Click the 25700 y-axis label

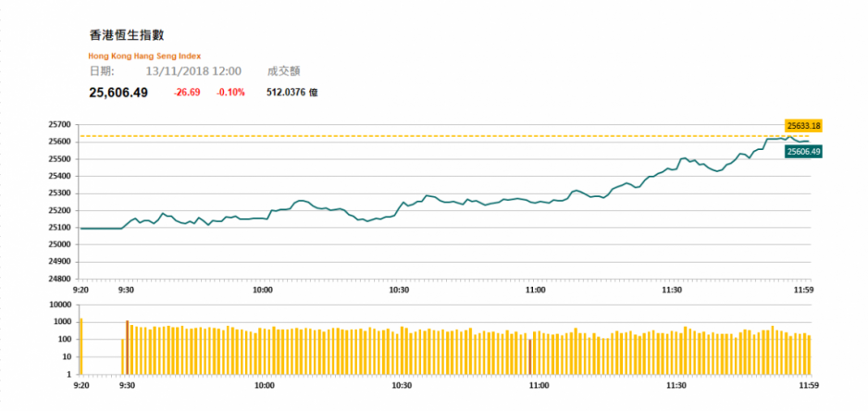tap(61, 125)
